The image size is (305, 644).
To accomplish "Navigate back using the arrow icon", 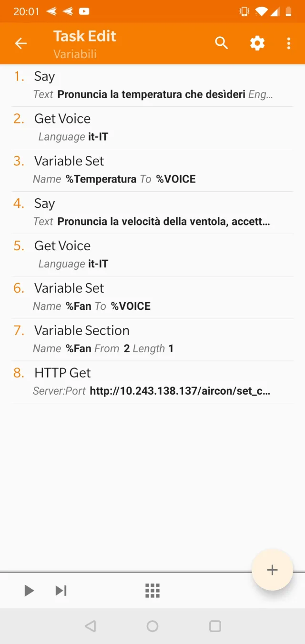I will (21, 43).
